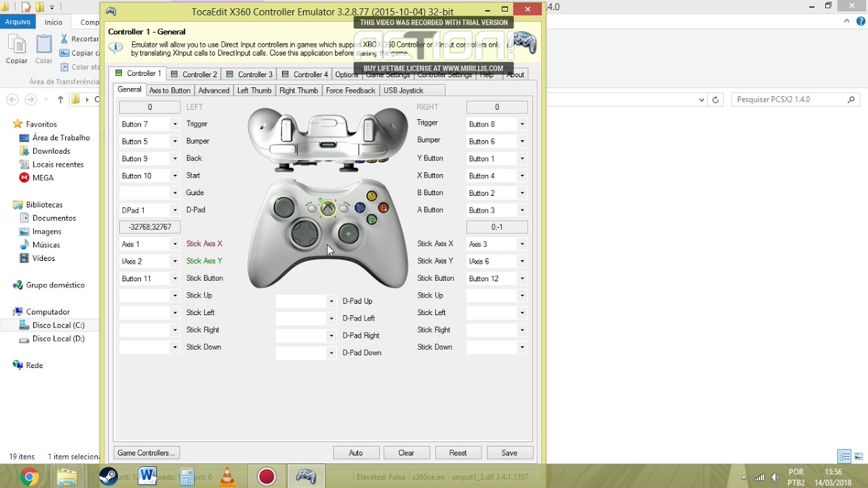
Task: Open the Advanced tab
Action: (x=214, y=91)
